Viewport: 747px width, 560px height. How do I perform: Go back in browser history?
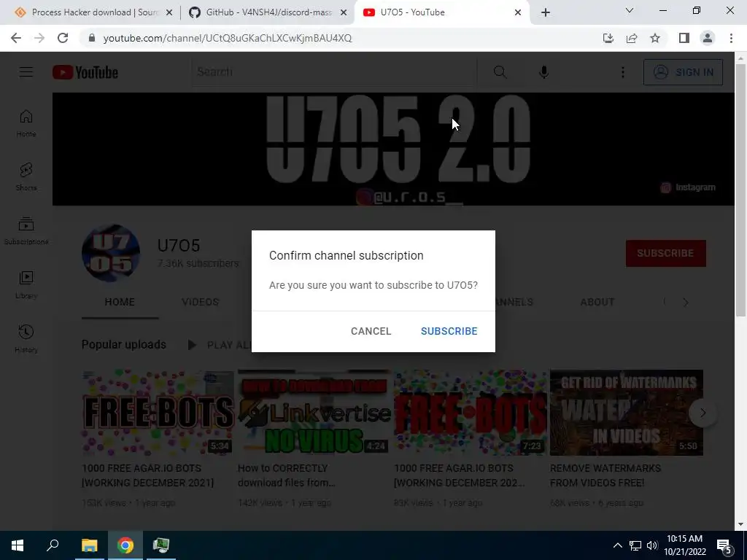[x=16, y=38]
